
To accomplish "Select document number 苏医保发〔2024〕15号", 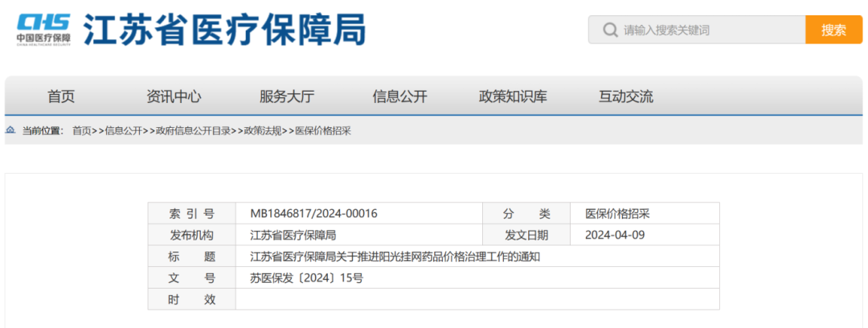I will (307, 278).
